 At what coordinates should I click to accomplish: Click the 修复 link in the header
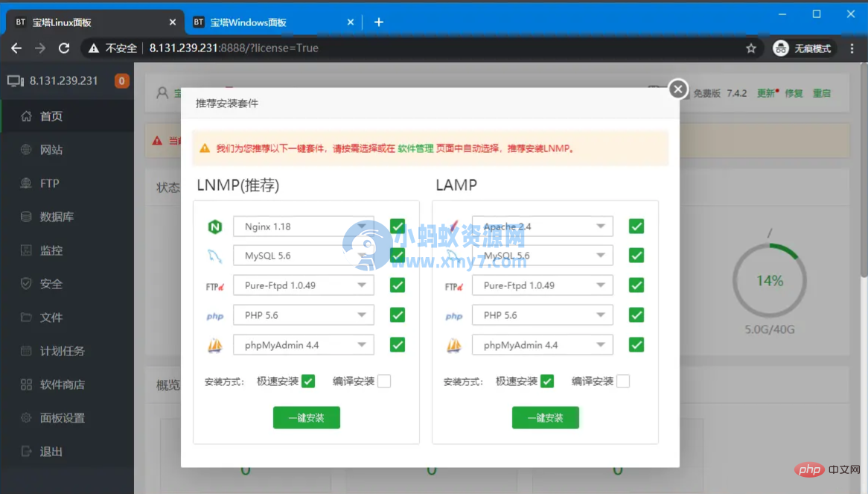tap(794, 93)
